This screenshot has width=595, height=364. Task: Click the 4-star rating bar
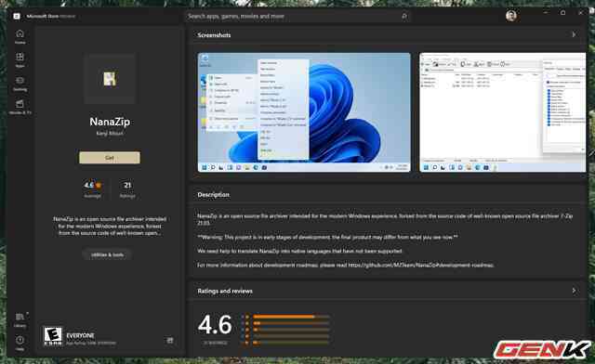point(291,323)
